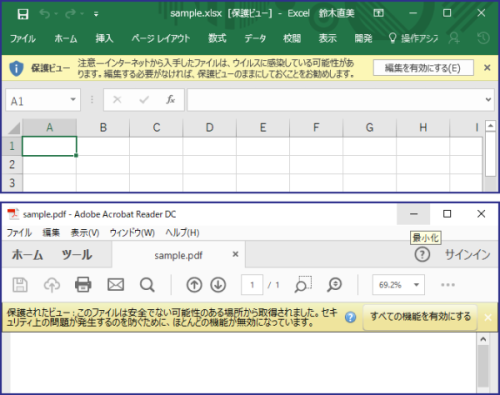Select the sample.pdf document tab
Screen dimensions: 500x395
coord(178,255)
